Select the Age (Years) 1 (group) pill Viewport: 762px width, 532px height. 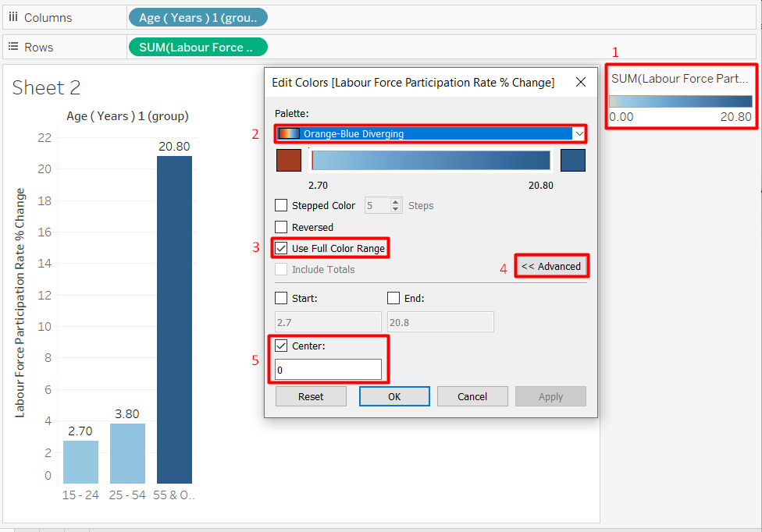coord(198,17)
